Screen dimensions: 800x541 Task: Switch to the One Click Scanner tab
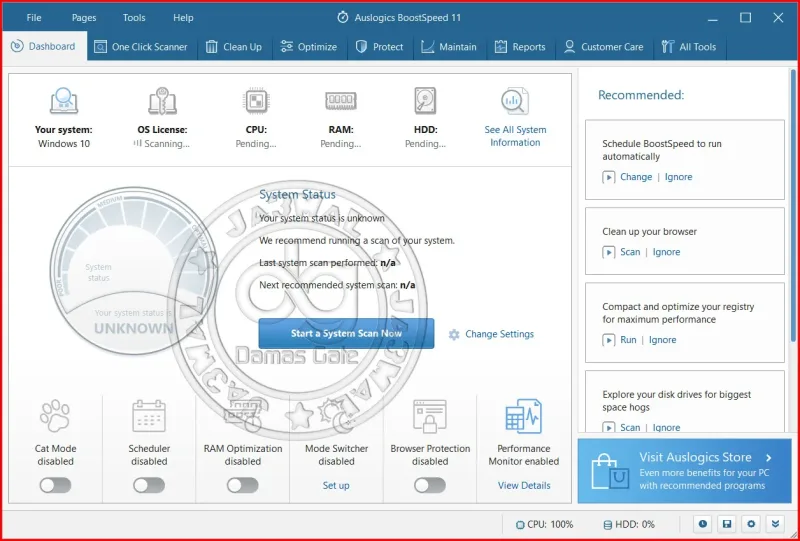click(142, 47)
